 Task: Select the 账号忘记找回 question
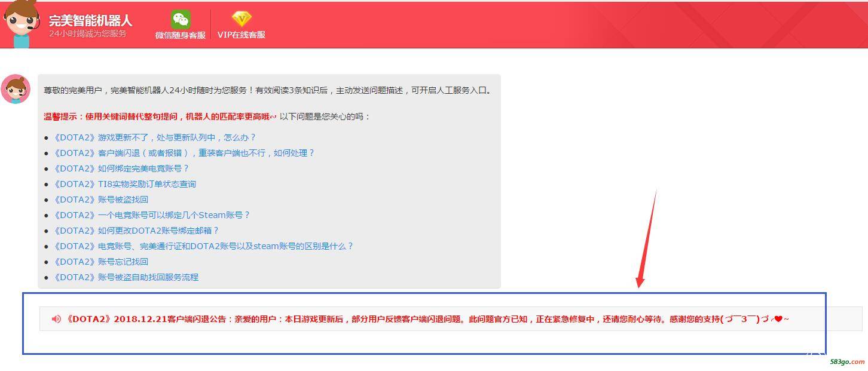coord(101,262)
